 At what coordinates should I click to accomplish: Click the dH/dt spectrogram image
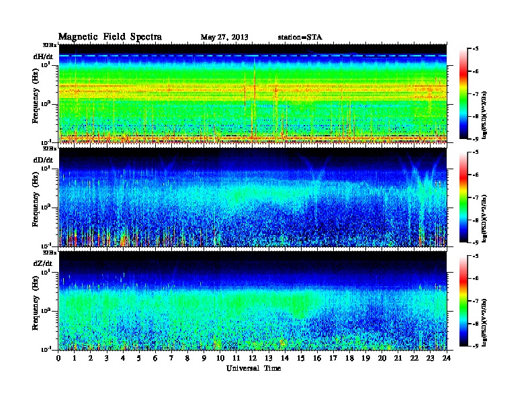point(253,94)
